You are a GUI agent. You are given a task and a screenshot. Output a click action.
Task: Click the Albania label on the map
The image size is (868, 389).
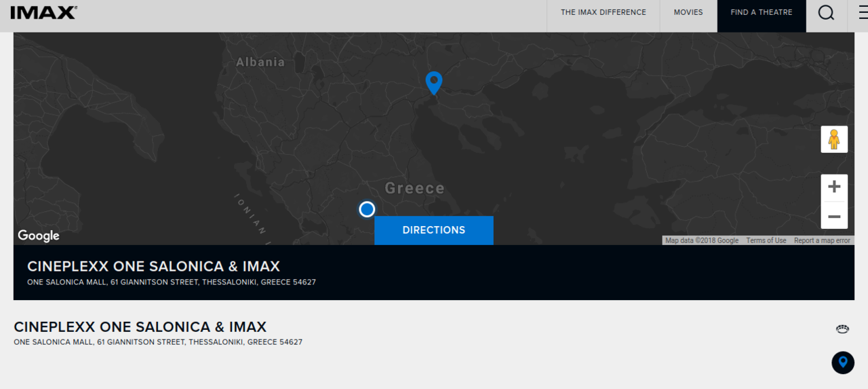tap(260, 62)
